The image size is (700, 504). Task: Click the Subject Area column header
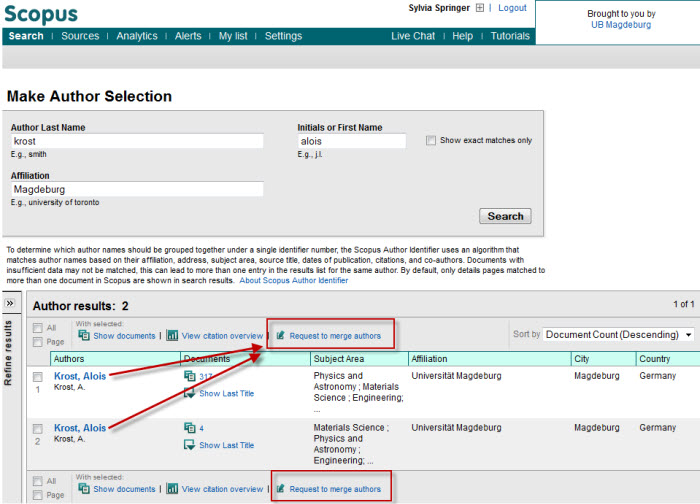[359, 359]
